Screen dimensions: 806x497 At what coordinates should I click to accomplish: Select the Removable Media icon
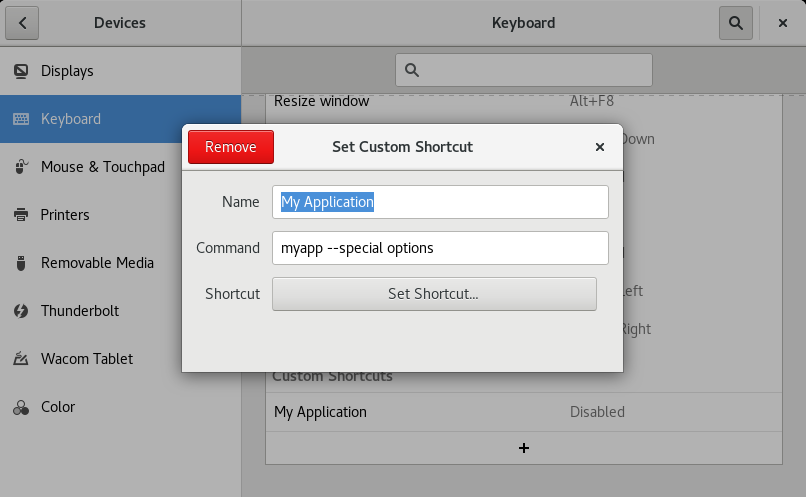click(x=21, y=263)
